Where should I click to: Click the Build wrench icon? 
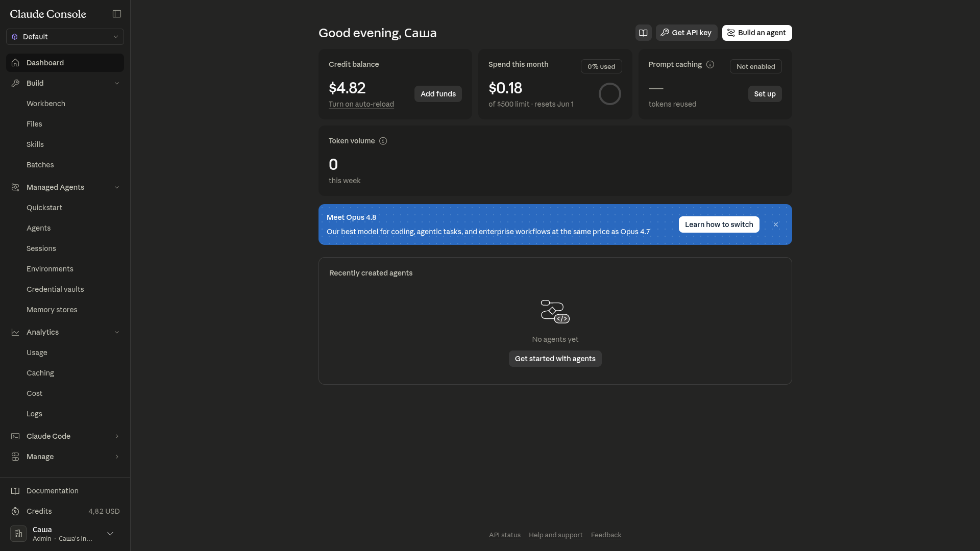[x=15, y=83]
